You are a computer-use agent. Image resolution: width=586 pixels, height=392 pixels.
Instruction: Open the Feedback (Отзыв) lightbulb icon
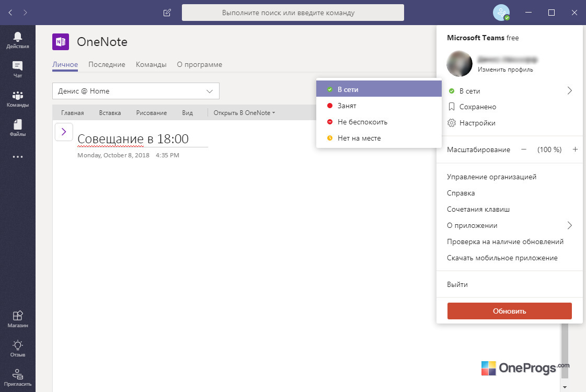click(18, 348)
